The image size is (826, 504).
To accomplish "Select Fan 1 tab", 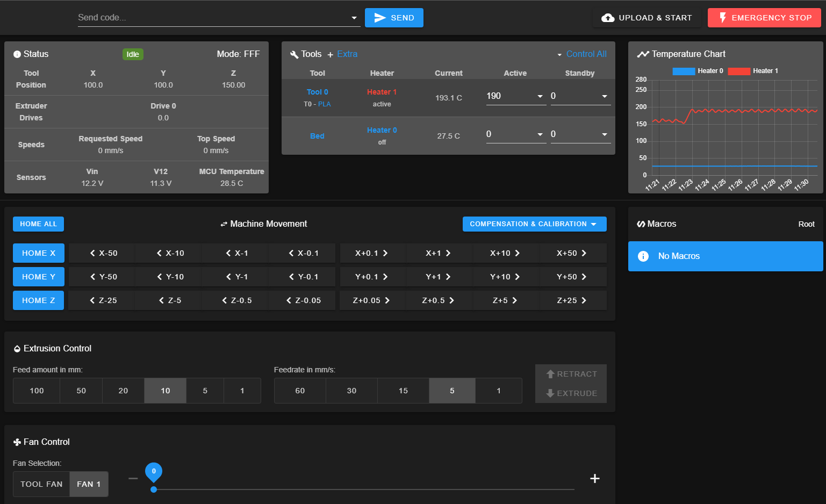I will click(x=89, y=484).
